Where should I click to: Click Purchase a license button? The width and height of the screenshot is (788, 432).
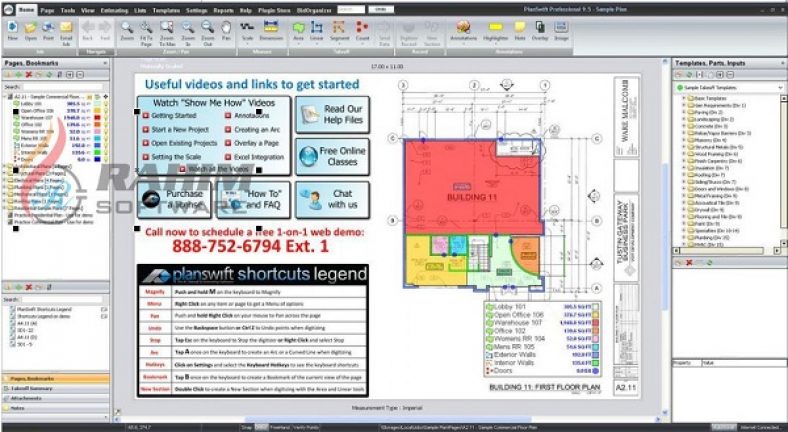174,199
